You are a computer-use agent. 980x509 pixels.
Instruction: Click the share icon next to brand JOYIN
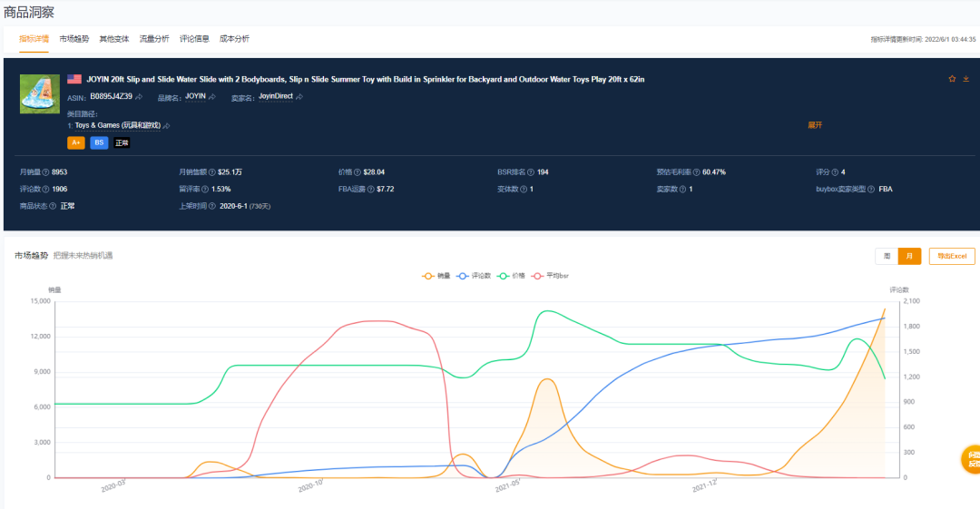pos(211,97)
